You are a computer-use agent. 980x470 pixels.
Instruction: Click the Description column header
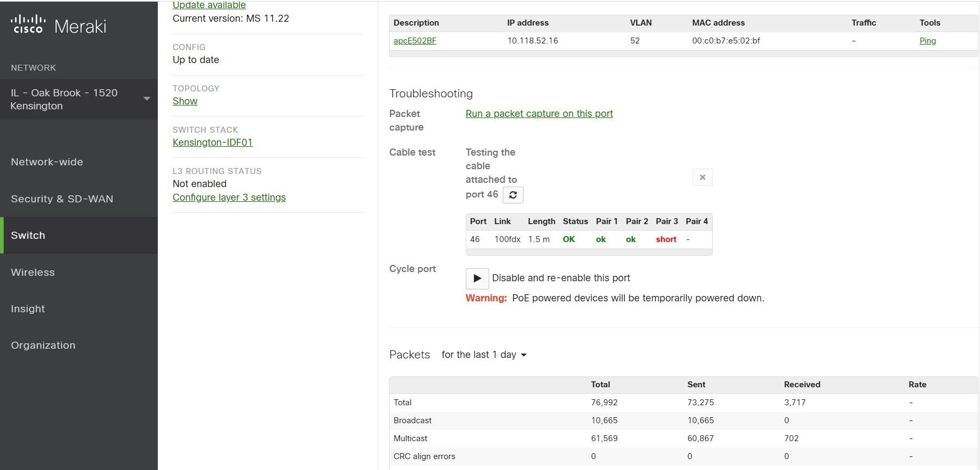tap(416, 23)
